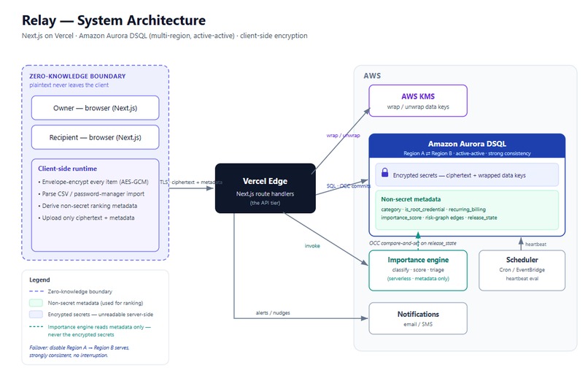Click the 'invoke' arrow label
The height and width of the screenshot is (381, 588).
coord(312,246)
